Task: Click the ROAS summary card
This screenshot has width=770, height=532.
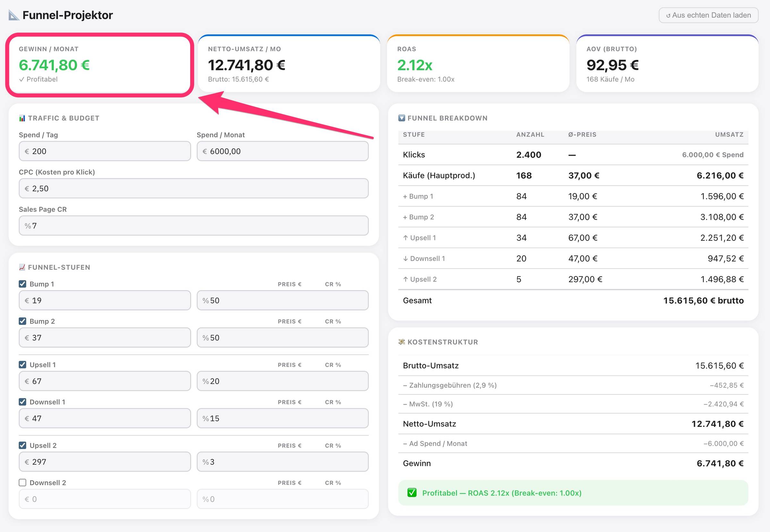Action: [477, 64]
